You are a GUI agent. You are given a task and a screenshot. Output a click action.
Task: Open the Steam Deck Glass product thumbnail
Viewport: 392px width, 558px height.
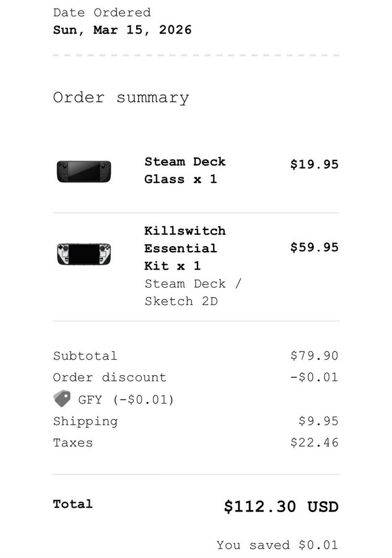84,171
